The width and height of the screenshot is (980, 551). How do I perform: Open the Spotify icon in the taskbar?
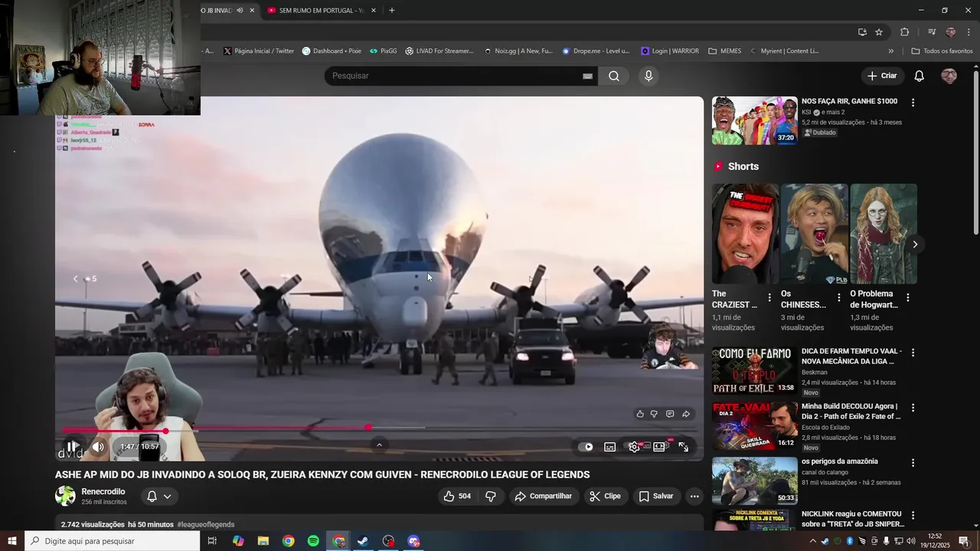point(313,541)
